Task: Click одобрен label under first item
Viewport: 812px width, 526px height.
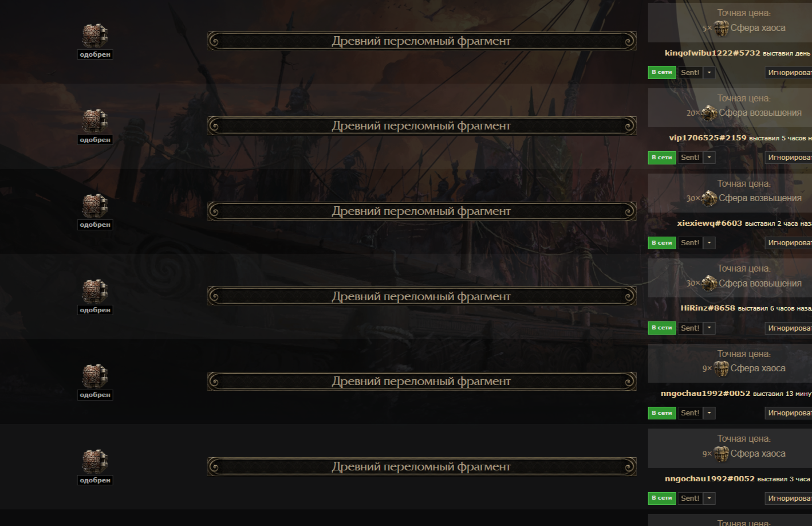Action: click(95, 54)
